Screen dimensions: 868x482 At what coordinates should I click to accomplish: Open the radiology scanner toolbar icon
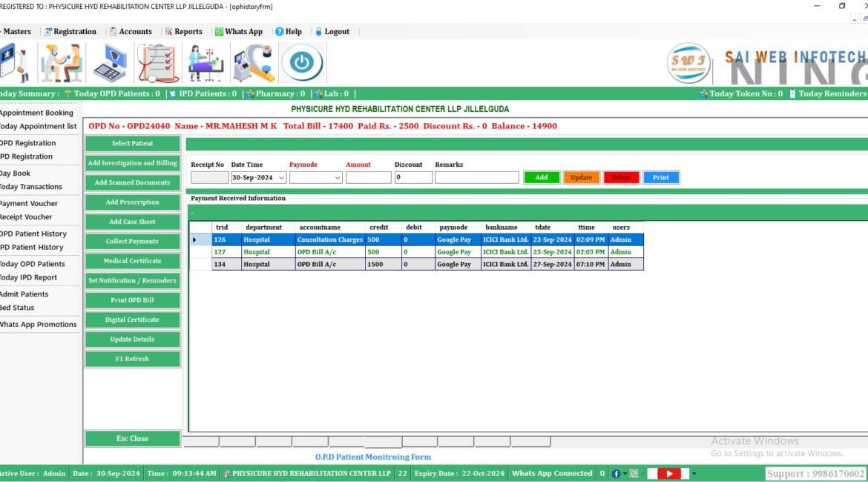[253, 62]
